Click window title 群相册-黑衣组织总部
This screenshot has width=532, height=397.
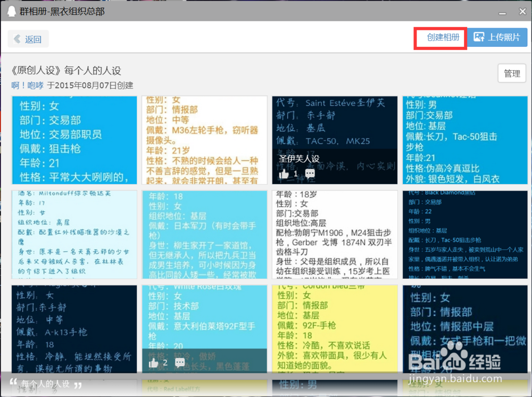(62, 12)
